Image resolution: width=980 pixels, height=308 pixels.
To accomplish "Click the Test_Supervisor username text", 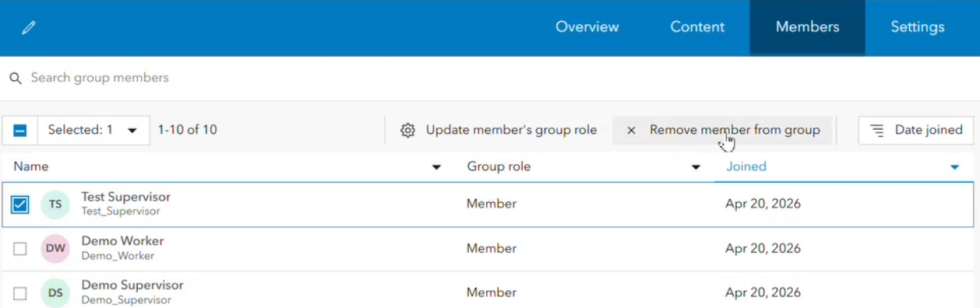I will point(121,212).
